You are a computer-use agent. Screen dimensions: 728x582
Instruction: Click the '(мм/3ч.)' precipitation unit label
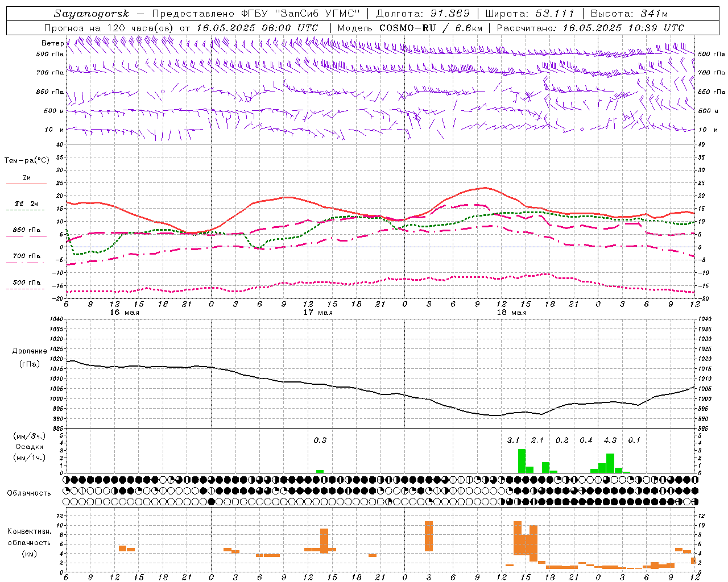[x=29, y=436]
